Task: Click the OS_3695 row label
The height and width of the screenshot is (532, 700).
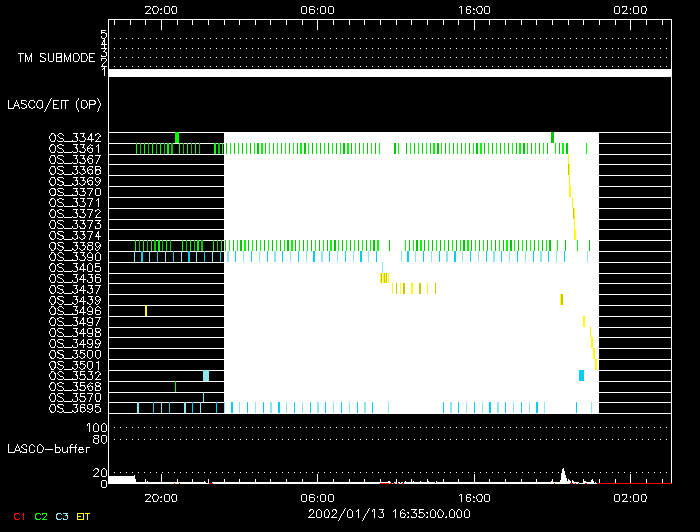Action: 75,408
